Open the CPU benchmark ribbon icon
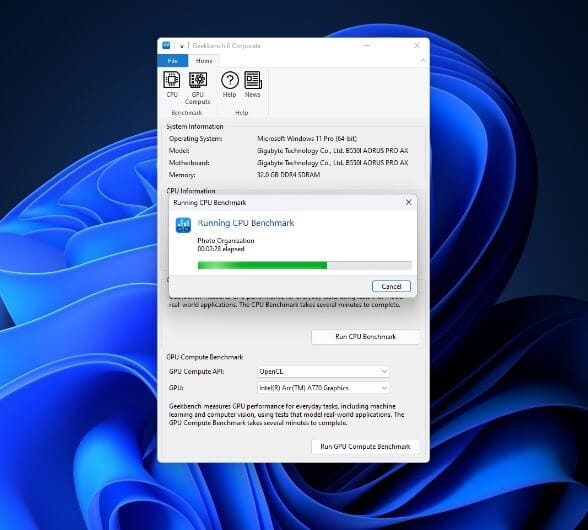The image size is (588, 530). pos(172,84)
